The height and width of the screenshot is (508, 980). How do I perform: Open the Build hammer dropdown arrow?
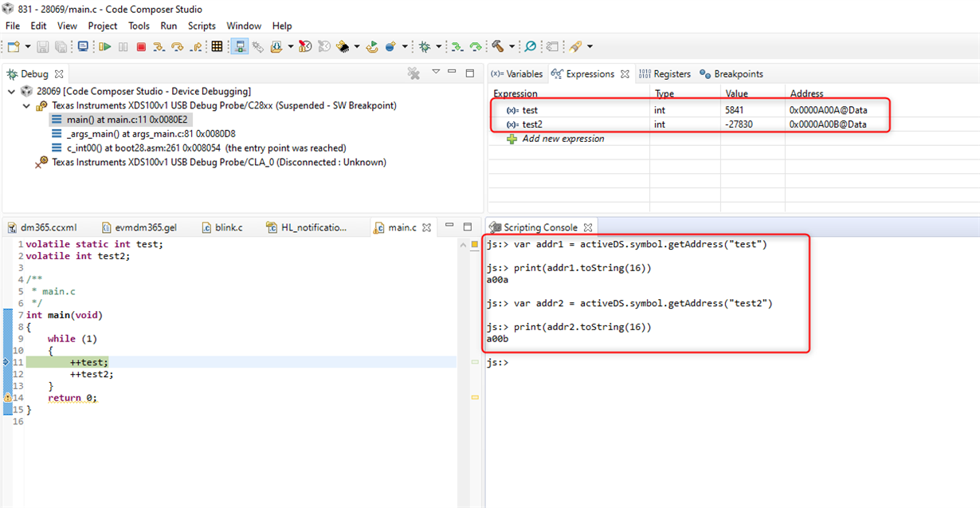(512, 47)
